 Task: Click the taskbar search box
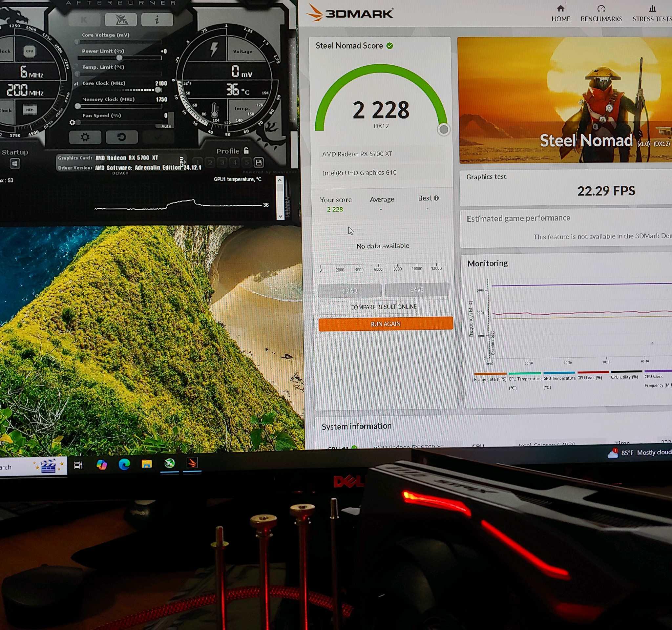33,467
